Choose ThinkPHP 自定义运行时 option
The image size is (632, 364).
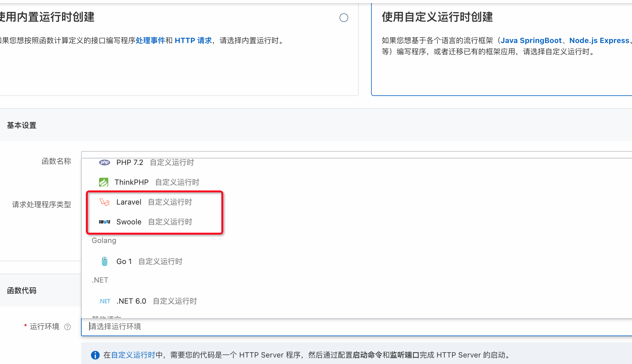356,182
